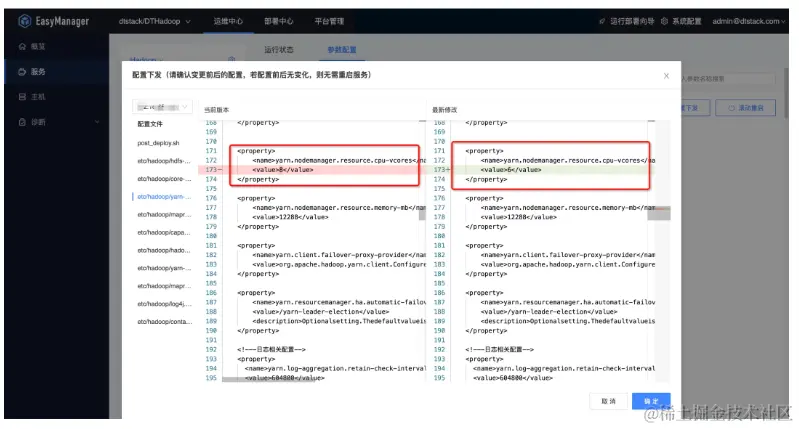Switch to 部署中心 top tab
Image resolution: width=799 pixels, height=429 pixels.
tap(279, 21)
